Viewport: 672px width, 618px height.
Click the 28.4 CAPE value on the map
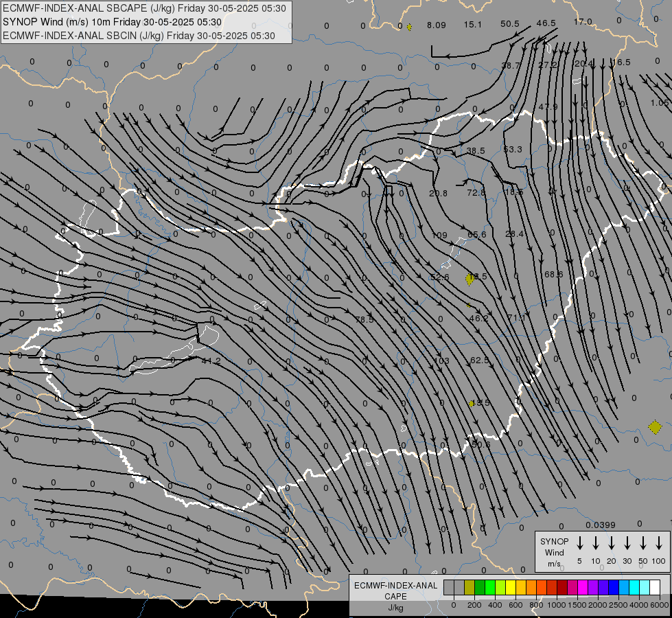514,233
